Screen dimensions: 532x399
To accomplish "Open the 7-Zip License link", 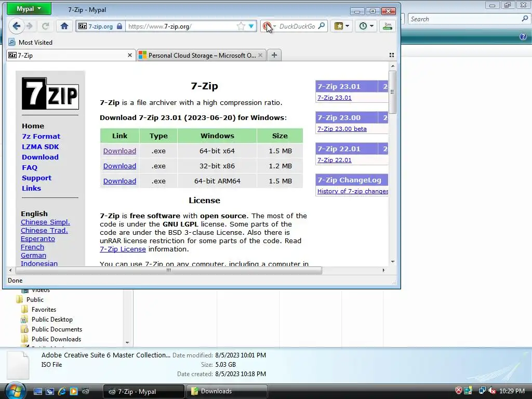I will [x=123, y=249].
